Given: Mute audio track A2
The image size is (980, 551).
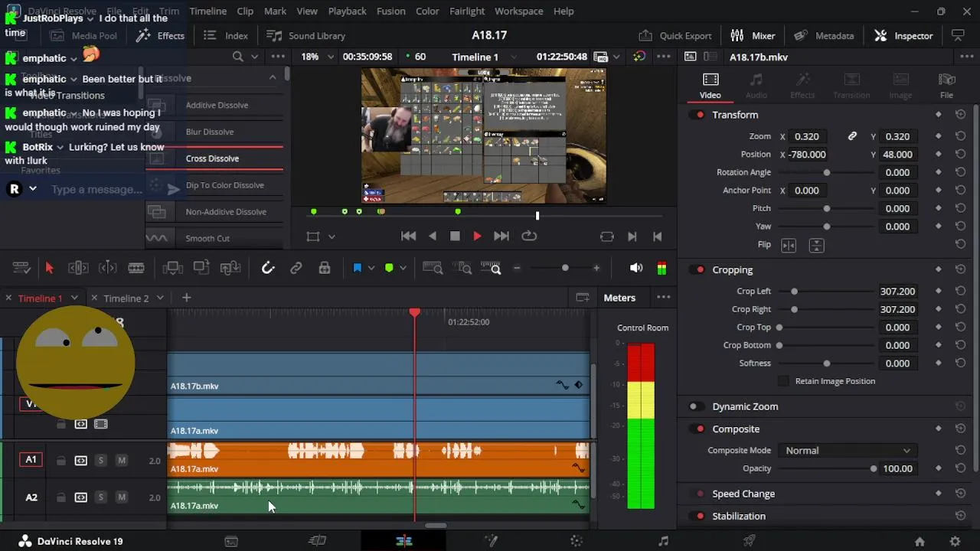Looking at the screenshot, I should pos(121,497).
